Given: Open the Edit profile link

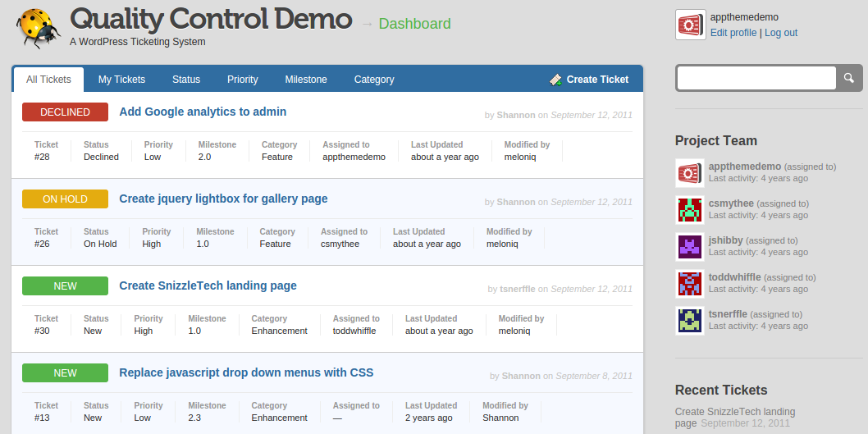Looking at the screenshot, I should [x=733, y=33].
